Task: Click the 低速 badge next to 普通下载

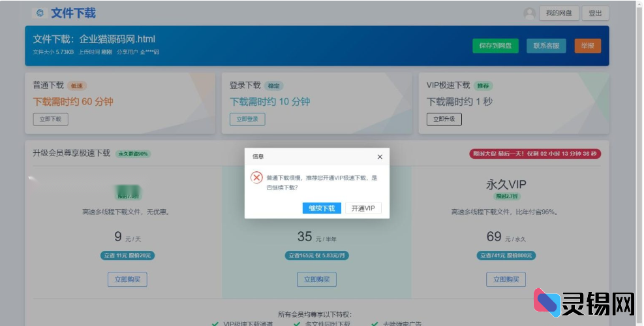Action: [x=77, y=86]
